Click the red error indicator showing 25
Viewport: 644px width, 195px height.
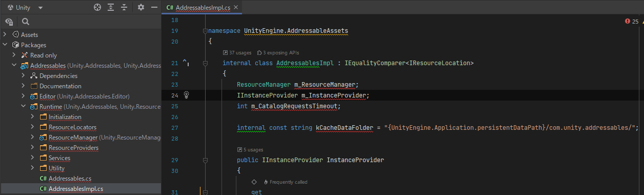(x=632, y=21)
